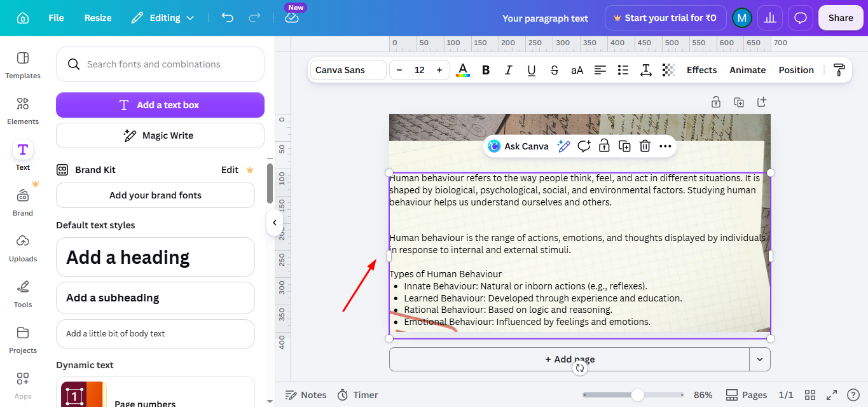Open the comment icon in top bar
Viewport: 868px width, 407px height.
(801, 18)
